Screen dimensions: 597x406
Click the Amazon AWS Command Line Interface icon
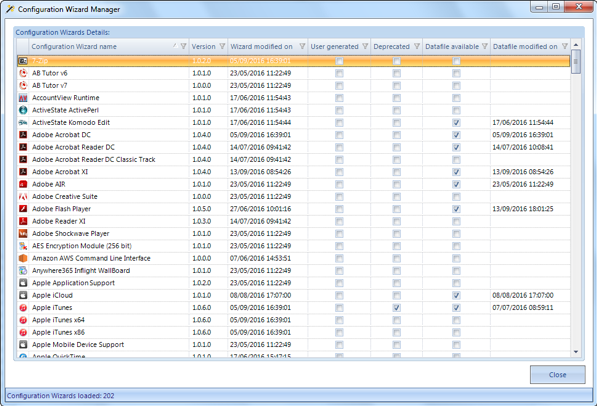tap(23, 258)
